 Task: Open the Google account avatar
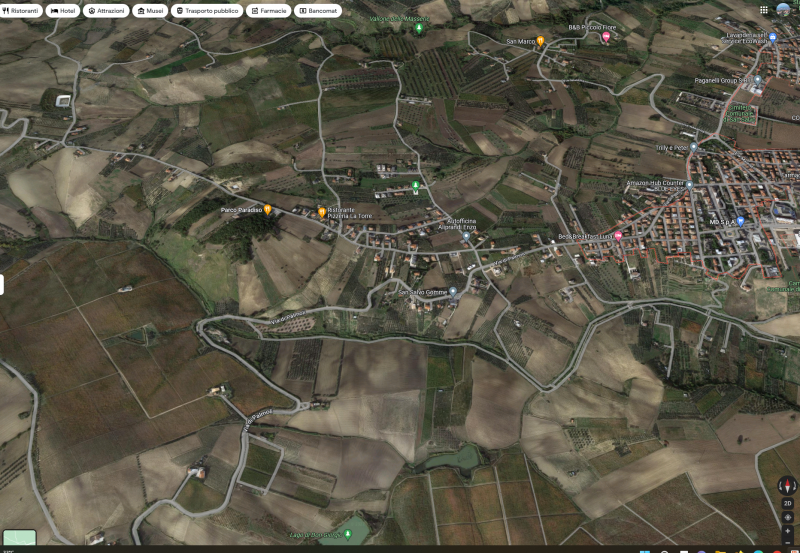point(784,10)
